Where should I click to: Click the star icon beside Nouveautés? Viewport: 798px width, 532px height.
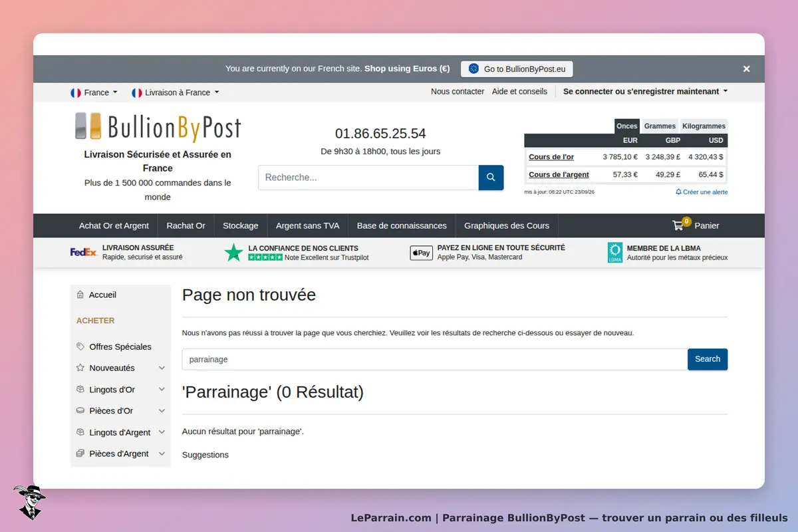[80, 368]
